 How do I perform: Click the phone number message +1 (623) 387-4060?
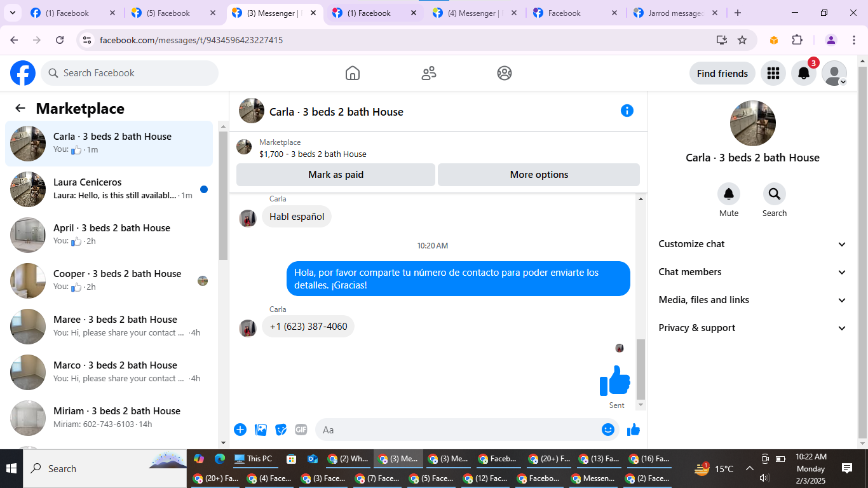click(308, 327)
